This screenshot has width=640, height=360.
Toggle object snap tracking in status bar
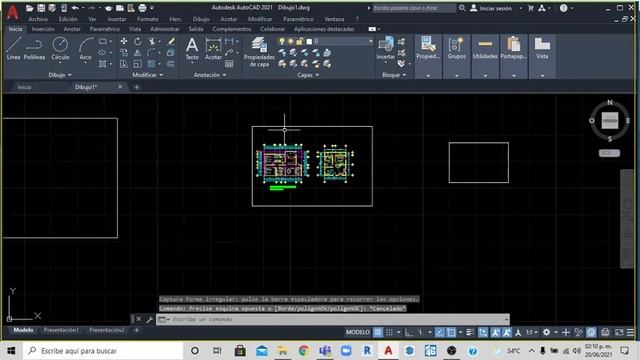440,333
